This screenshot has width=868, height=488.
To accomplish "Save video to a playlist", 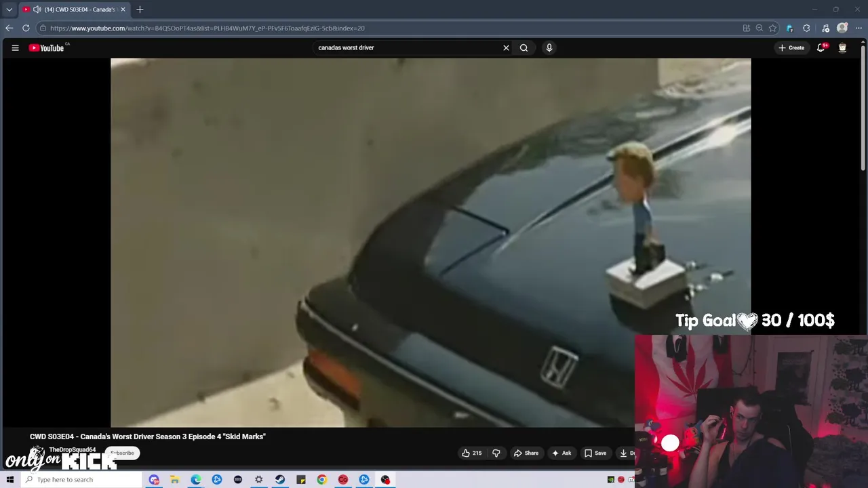I will coord(595,453).
